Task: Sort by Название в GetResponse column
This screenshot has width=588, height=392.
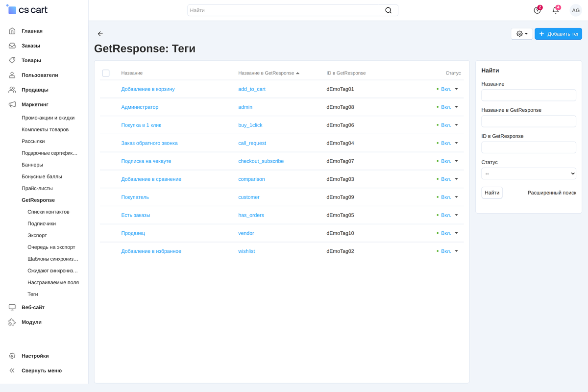Action: (x=269, y=73)
